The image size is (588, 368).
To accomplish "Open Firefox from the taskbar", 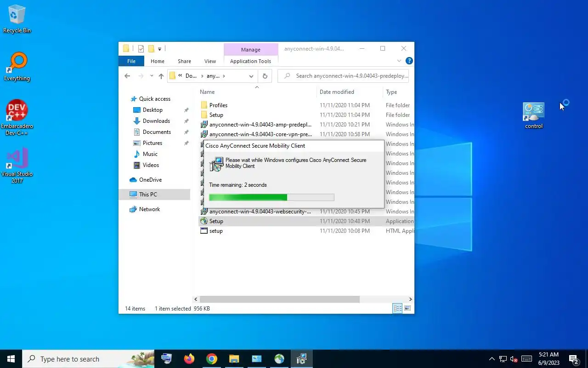I will [189, 359].
